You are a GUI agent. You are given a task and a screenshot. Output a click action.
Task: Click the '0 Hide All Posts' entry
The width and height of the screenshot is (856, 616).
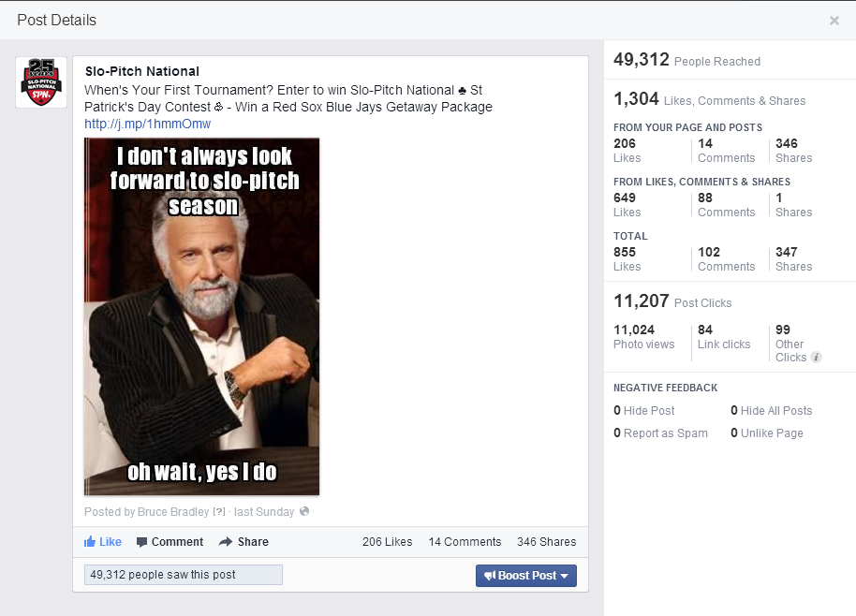[x=772, y=410]
